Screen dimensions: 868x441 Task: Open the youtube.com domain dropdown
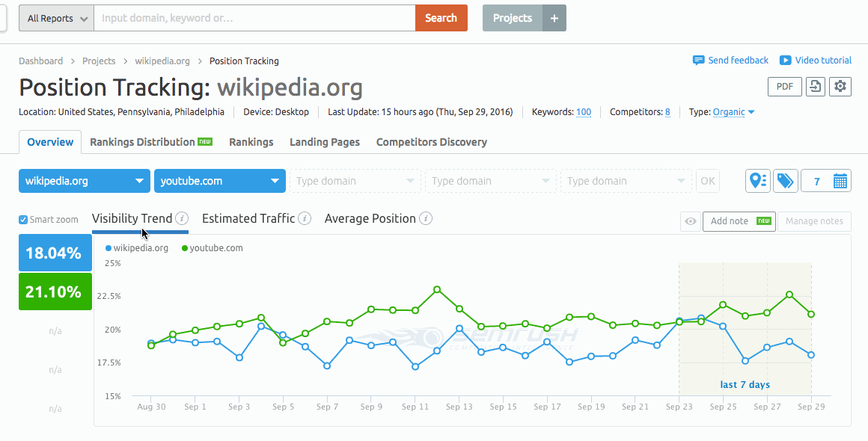tap(220, 181)
